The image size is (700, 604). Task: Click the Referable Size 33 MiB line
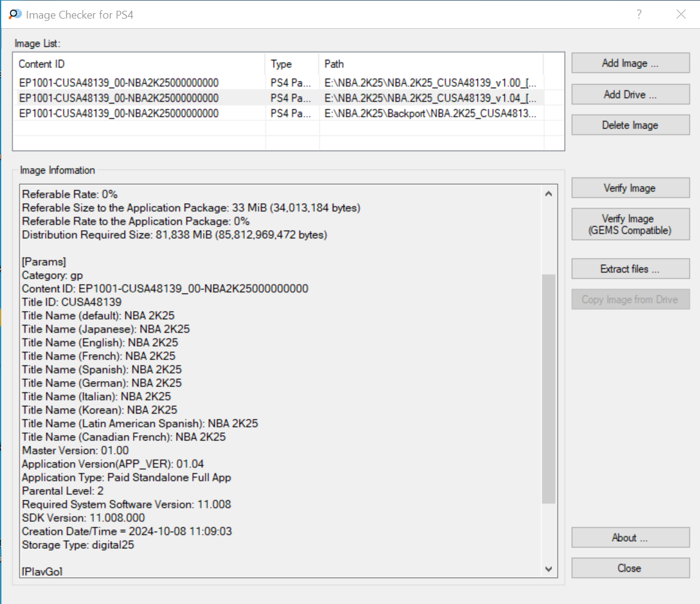[192, 208]
